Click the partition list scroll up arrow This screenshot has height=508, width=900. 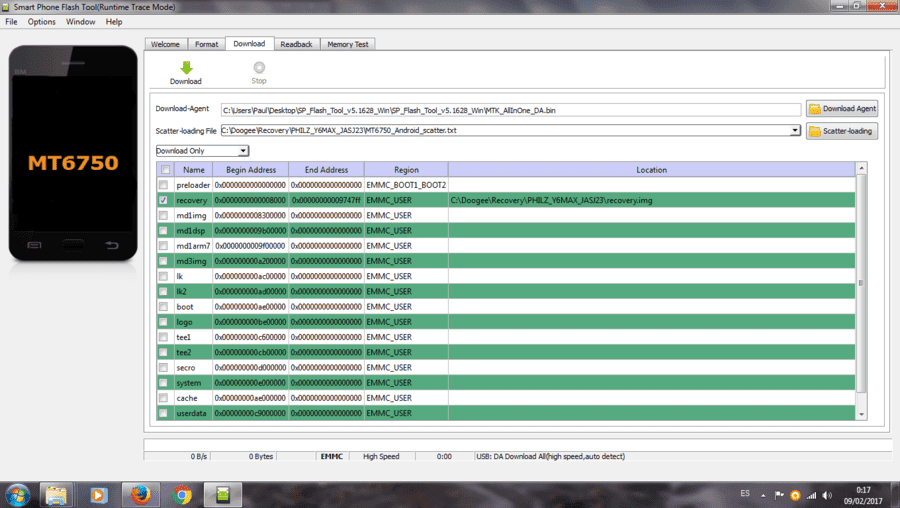[861, 168]
